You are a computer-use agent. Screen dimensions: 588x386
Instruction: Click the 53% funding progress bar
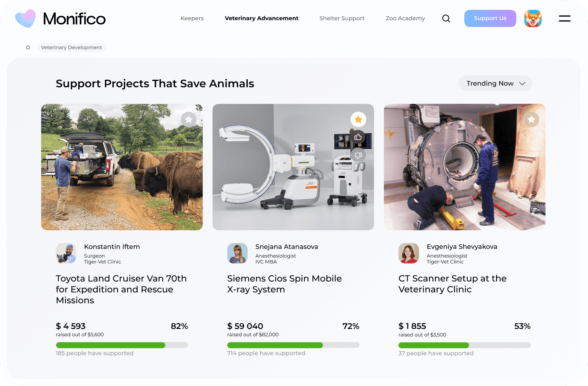tap(465, 345)
